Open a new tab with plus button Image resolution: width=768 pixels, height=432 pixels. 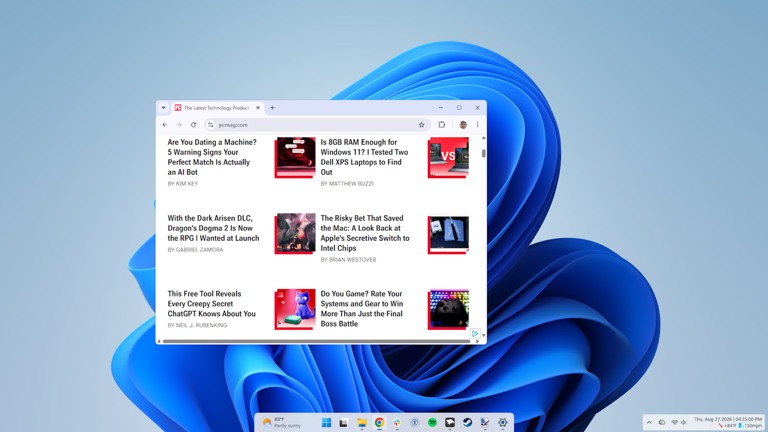point(272,108)
